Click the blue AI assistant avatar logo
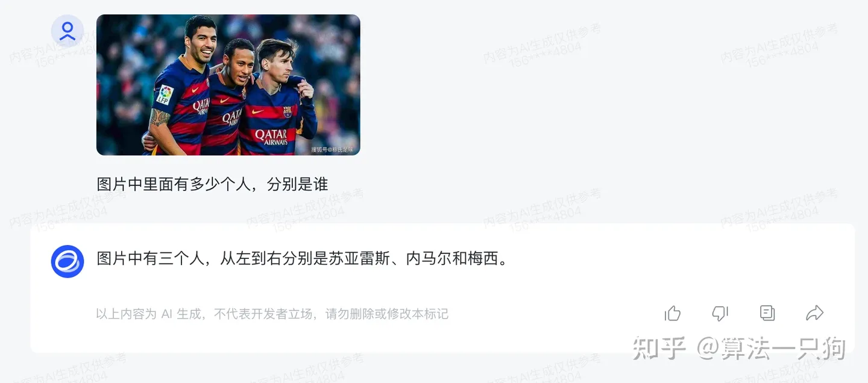This screenshot has width=868, height=383. (68, 261)
